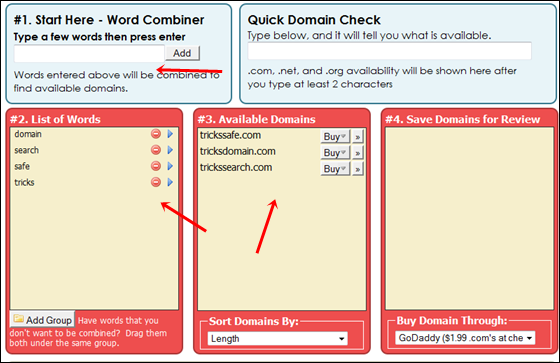Click the Add button in Word Combiner
Viewport: 560px width, 363px height.
pos(182,53)
